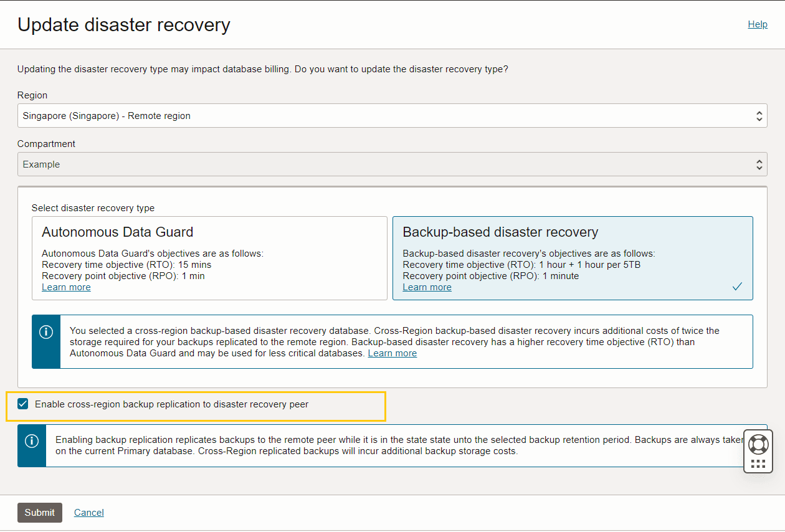Click the lifebuoy support icon
This screenshot has height=532, width=785.
pos(758,444)
